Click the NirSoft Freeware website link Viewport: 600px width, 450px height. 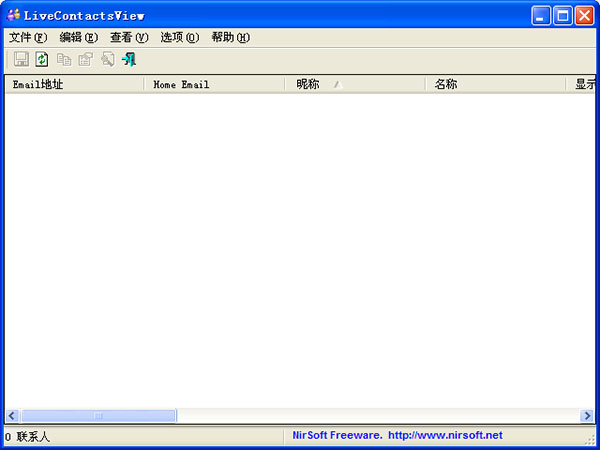(x=397, y=435)
